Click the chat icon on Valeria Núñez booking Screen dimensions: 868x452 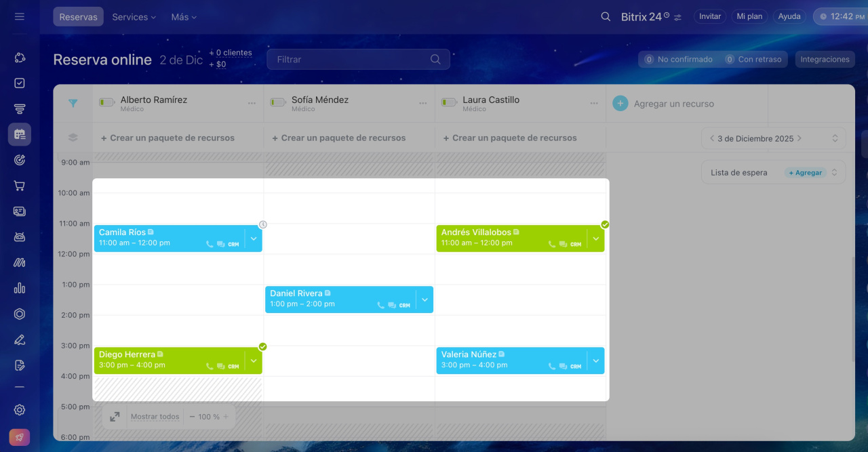click(x=563, y=367)
